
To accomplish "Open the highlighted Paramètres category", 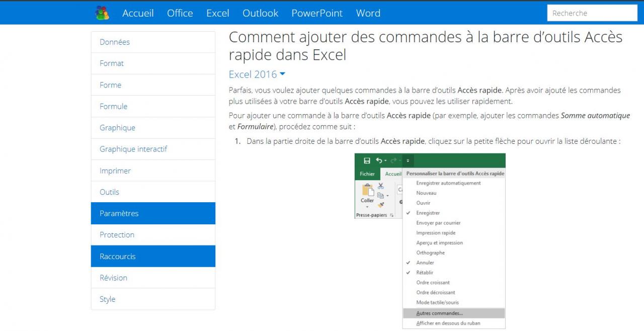I will 153,213.
